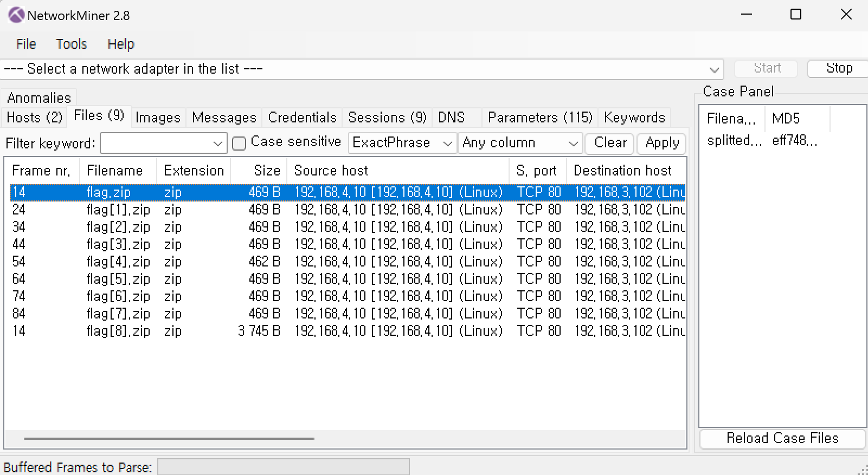The width and height of the screenshot is (868, 475).
Task: Open the Any column dropdown
Action: [x=520, y=143]
